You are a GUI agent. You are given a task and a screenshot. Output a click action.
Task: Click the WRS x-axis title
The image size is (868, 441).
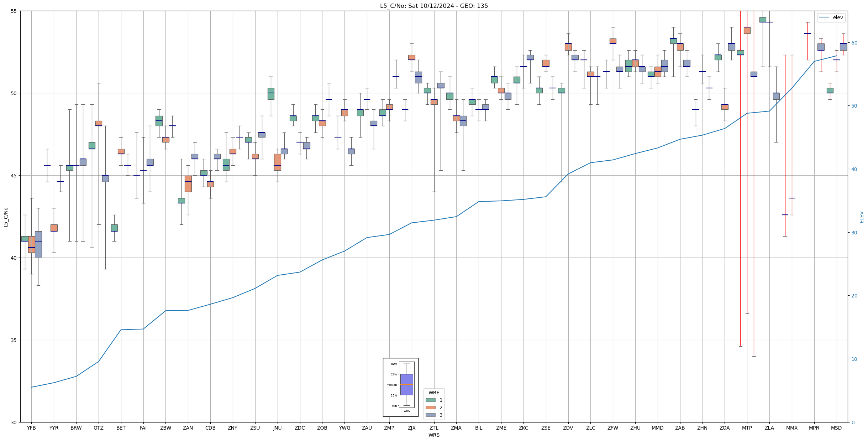coord(434,435)
